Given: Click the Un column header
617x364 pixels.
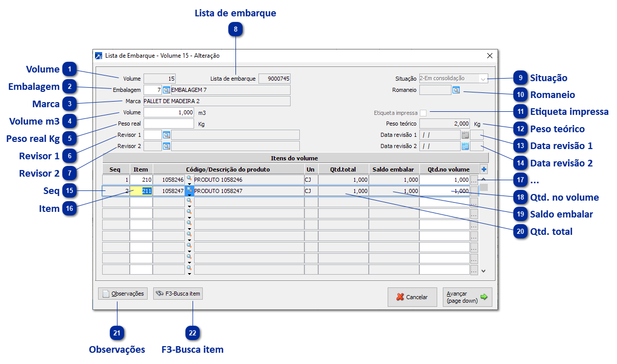Looking at the screenshot, I should click(x=311, y=169).
